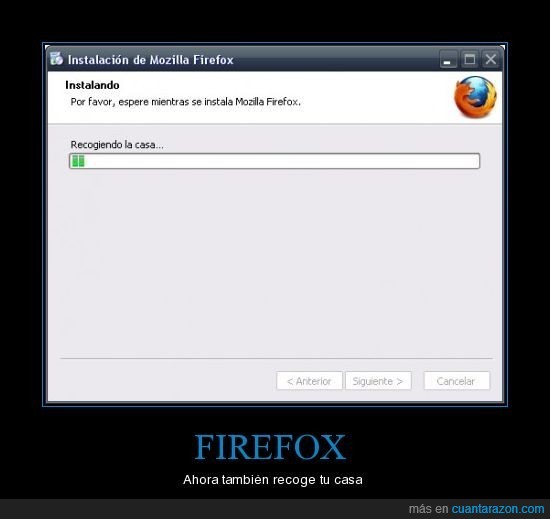This screenshot has height=519, width=550.
Task: Click the 'más en' text in footer
Action: 428,508
